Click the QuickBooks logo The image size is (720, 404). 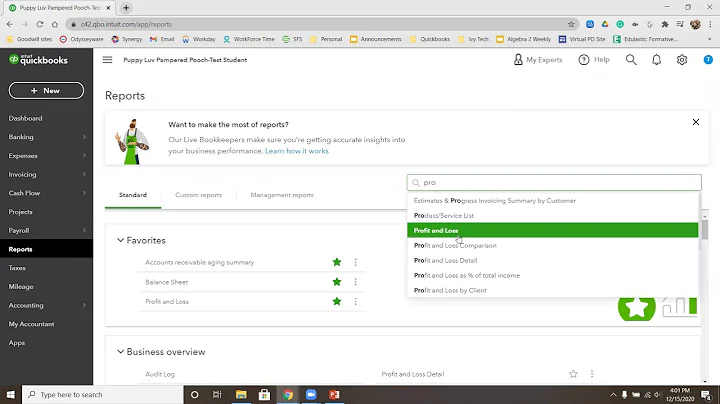[38, 59]
